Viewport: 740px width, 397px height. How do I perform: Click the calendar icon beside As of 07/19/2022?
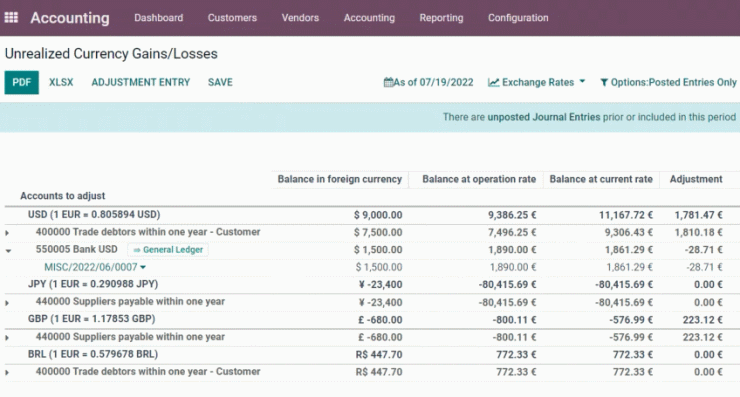[388, 83]
